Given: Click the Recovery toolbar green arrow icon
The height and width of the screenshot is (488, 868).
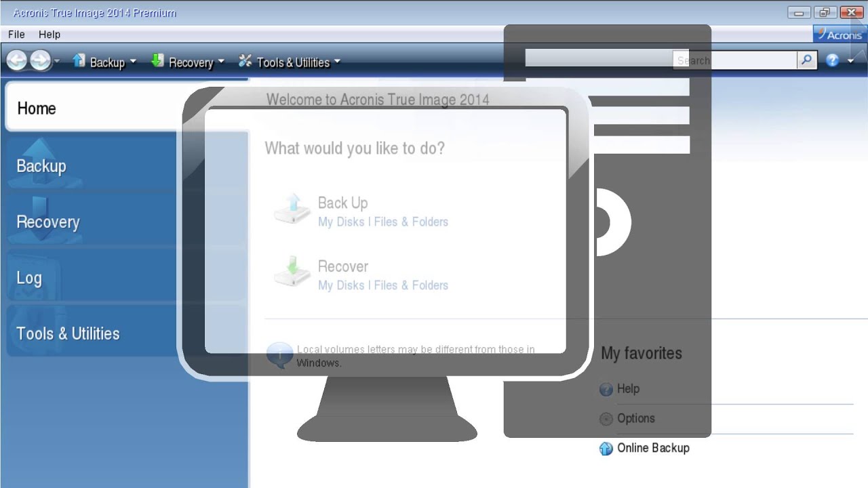Looking at the screenshot, I should [157, 61].
